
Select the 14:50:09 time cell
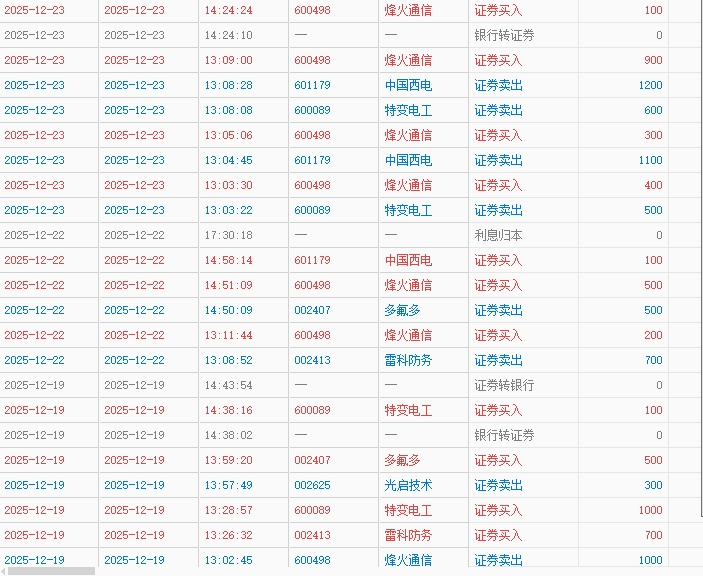229,310
